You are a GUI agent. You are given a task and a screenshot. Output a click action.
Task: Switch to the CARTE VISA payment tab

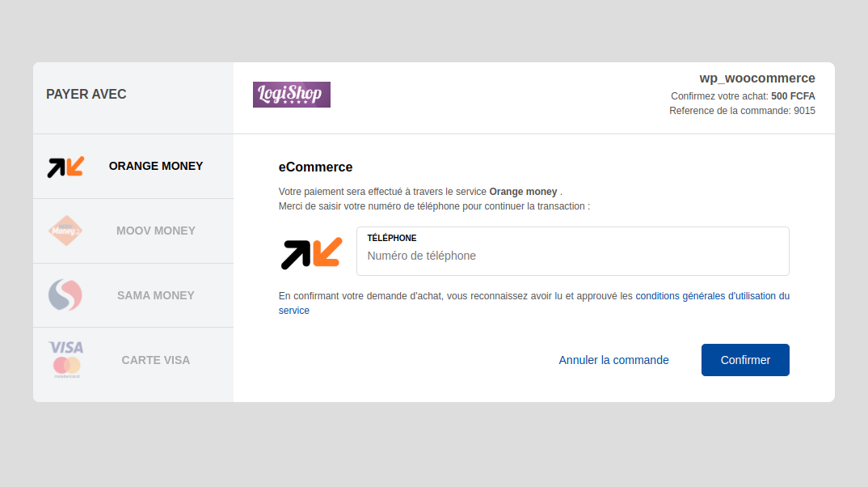pos(133,359)
